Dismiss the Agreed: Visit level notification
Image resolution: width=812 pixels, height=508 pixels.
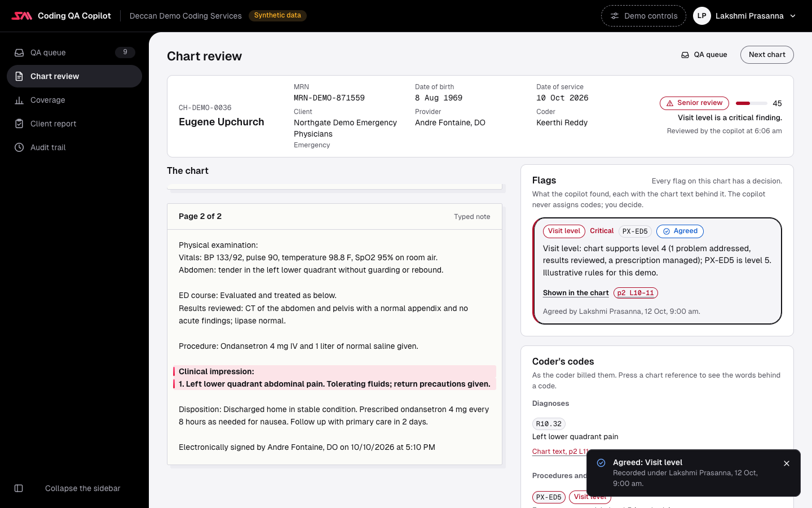click(787, 463)
